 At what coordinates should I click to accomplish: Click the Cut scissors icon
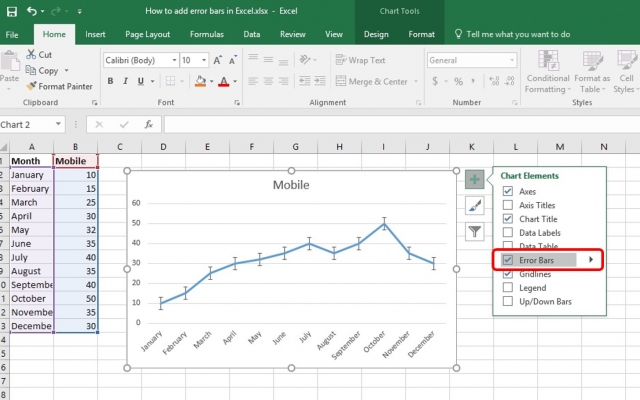pyautogui.click(x=31, y=54)
